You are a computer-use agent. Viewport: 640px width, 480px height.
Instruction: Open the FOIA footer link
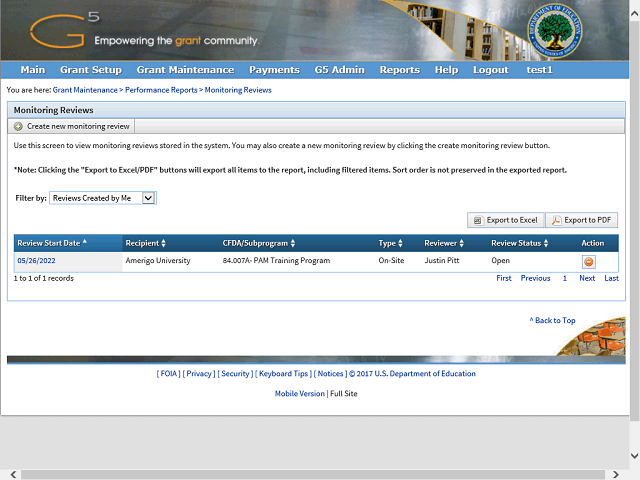169,374
